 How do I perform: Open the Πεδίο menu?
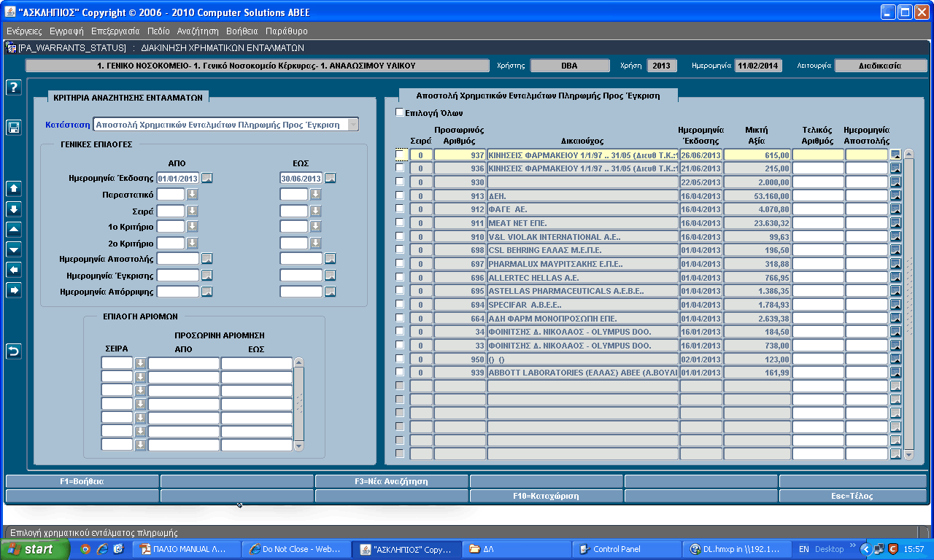pyautogui.click(x=158, y=31)
